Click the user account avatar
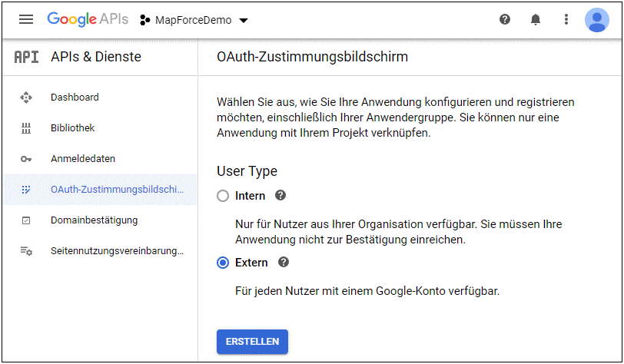 tap(596, 20)
